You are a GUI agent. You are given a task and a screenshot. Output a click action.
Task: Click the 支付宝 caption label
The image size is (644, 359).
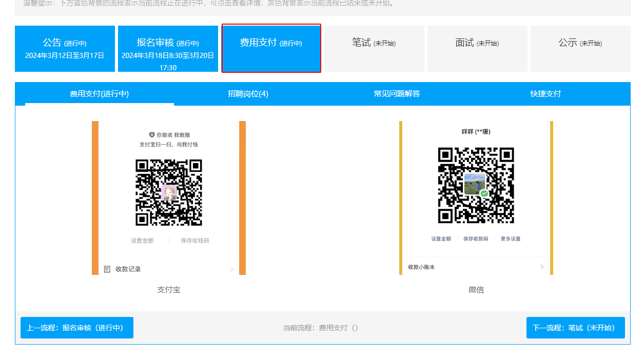tap(169, 290)
